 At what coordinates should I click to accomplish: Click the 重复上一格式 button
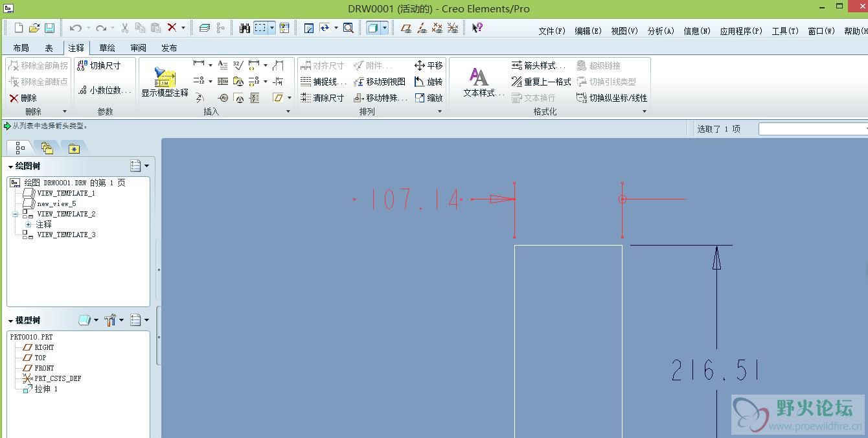pos(542,82)
